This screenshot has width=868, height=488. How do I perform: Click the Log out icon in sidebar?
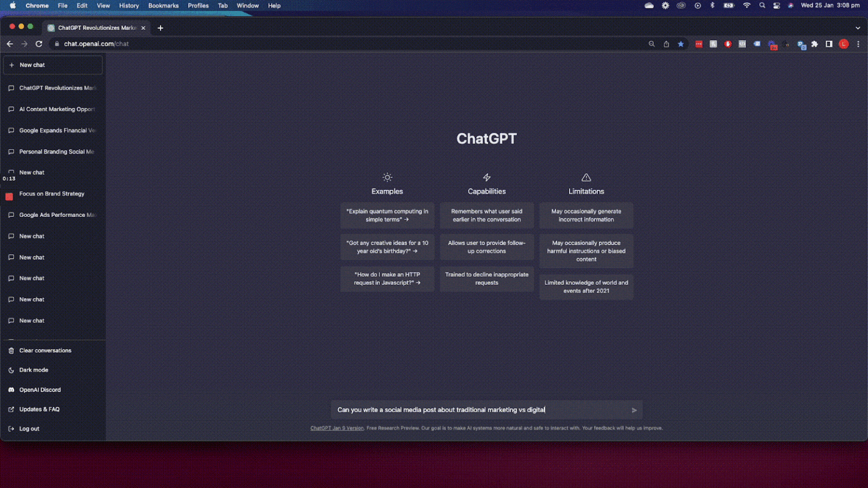[x=11, y=428]
